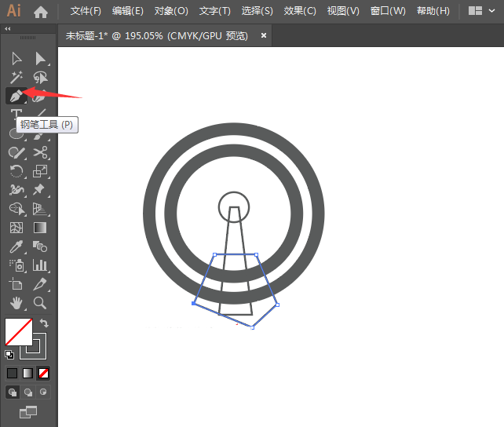Select the Pen tool

(x=16, y=96)
